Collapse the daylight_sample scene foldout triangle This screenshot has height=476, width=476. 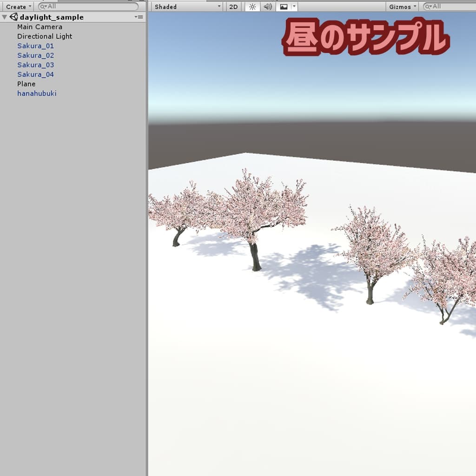5,17
